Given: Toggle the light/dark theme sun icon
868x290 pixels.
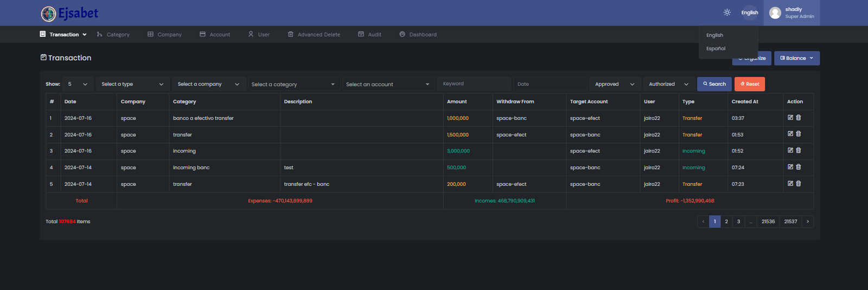Looking at the screenshot, I should tap(727, 12).
